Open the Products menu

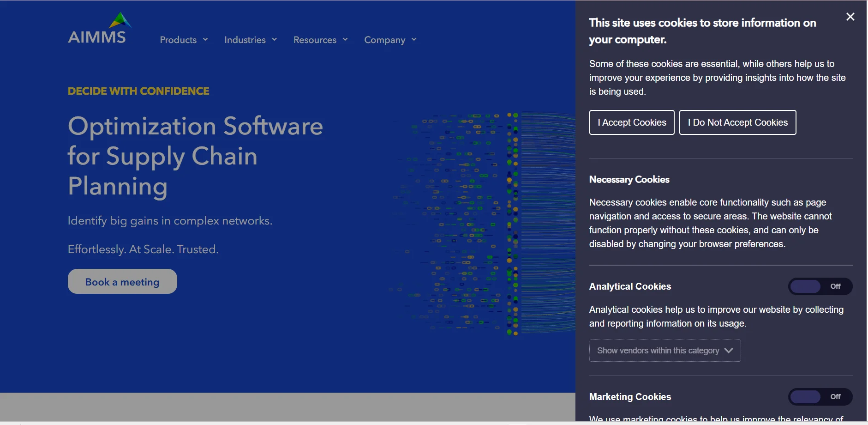pos(178,40)
